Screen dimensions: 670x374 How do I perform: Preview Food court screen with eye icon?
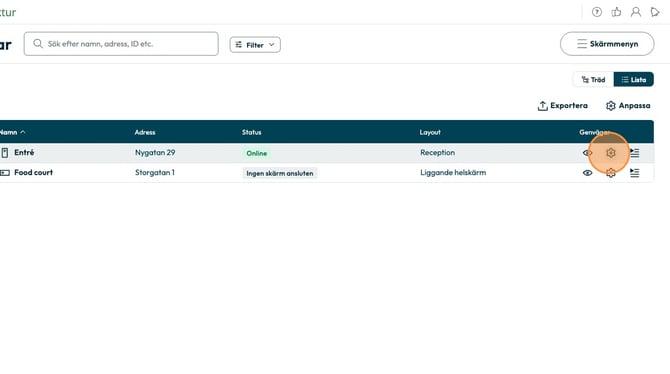(588, 173)
